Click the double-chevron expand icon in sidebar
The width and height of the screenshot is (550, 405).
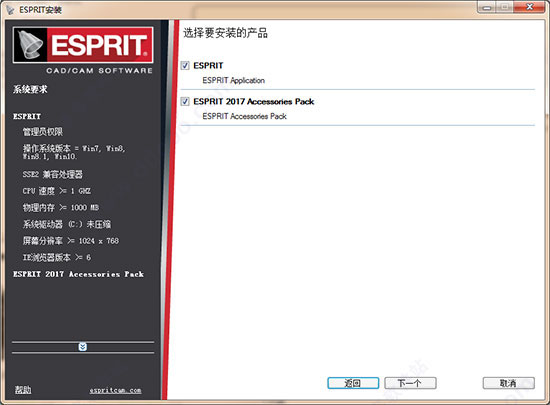83,347
